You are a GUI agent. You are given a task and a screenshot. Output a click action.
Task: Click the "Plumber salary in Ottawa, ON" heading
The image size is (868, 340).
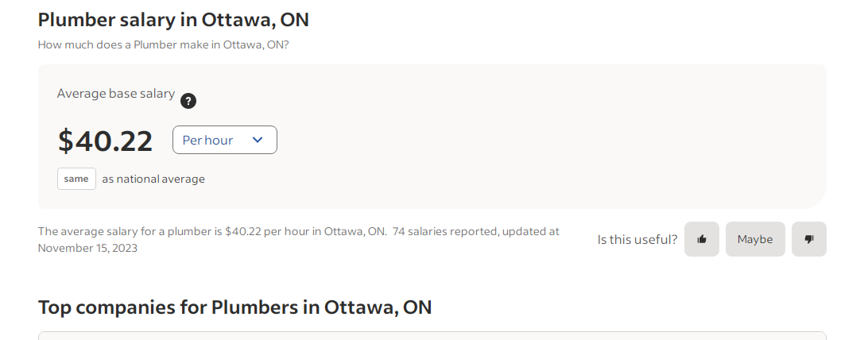[173, 19]
